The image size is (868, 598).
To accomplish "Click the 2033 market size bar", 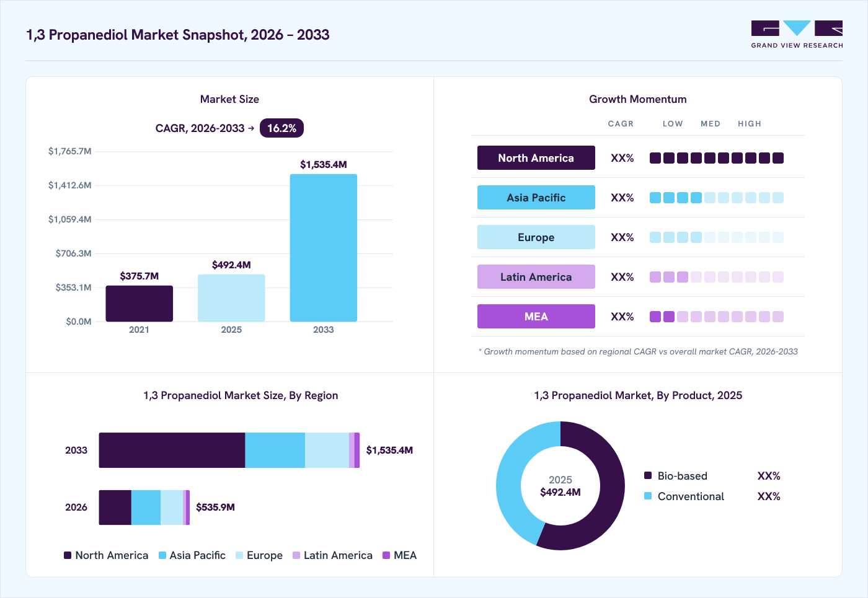I will [x=324, y=248].
